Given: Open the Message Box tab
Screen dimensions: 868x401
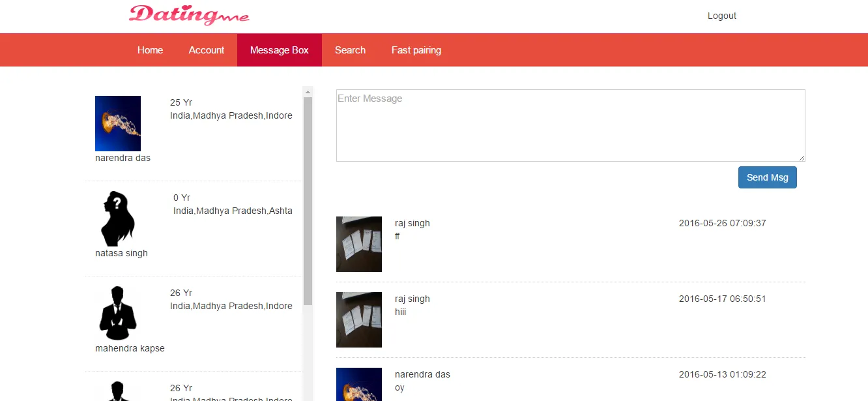Looking at the screenshot, I should (280, 50).
